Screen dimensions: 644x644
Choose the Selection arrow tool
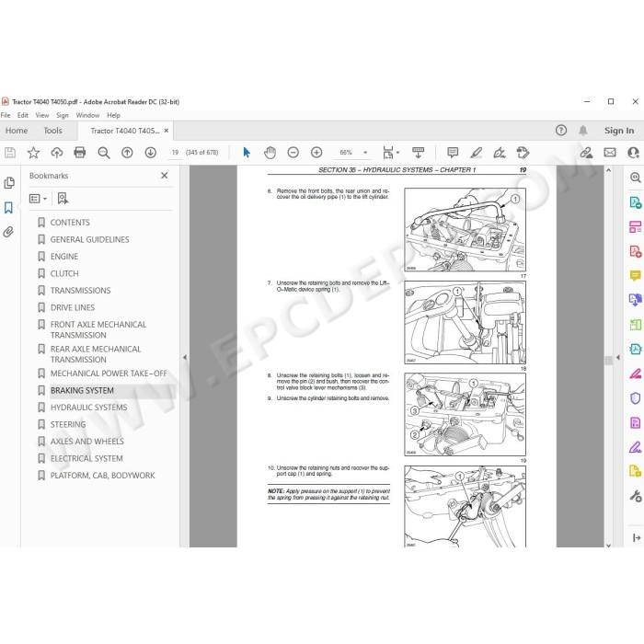coord(247,153)
